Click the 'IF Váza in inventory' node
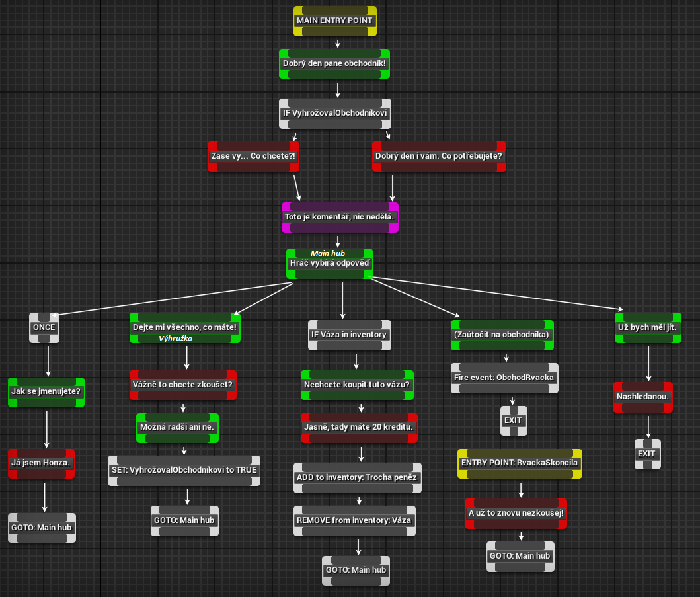 (349, 335)
